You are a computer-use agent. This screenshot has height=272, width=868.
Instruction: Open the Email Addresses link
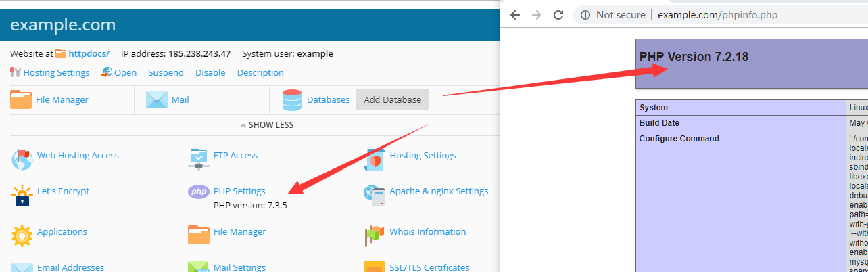coord(71,267)
